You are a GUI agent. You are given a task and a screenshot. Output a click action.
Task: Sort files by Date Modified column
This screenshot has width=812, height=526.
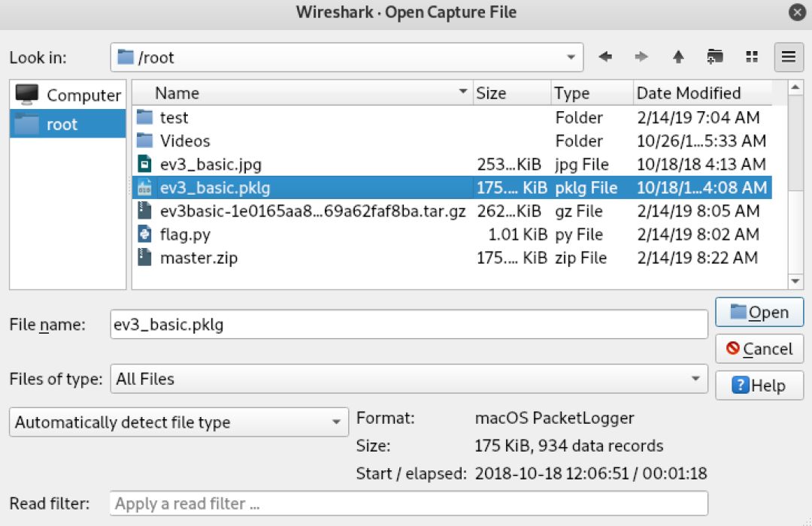pos(703,92)
